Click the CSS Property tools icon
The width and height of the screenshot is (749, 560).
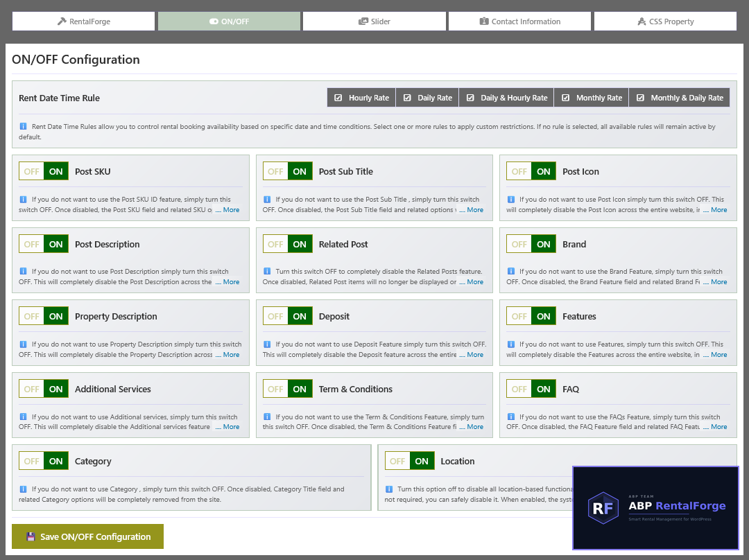642,21
